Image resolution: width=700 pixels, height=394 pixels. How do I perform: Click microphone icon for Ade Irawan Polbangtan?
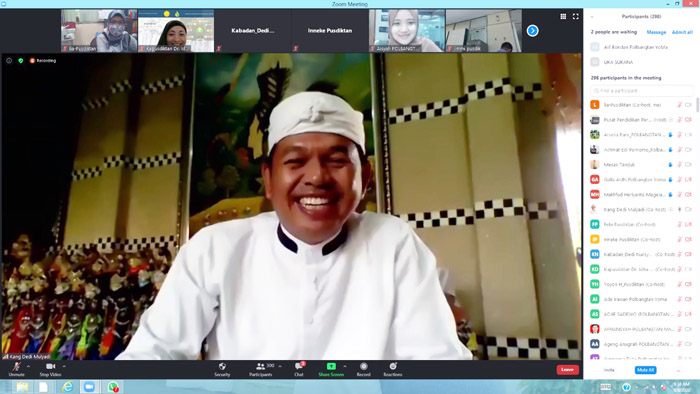pos(679,299)
